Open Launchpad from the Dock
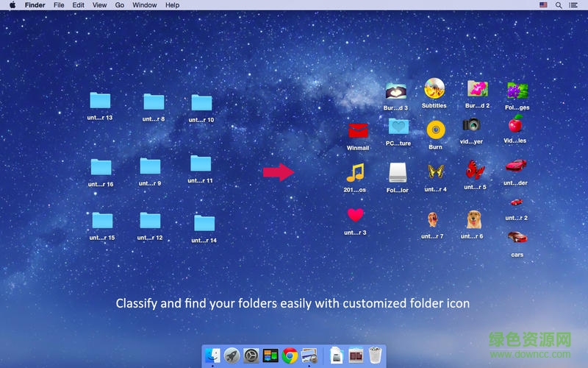The height and width of the screenshot is (368, 588). click(232, 355)
